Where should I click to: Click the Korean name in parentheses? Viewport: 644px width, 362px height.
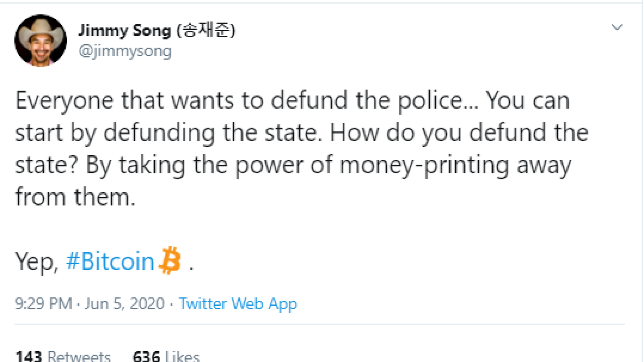click(206, 30)
